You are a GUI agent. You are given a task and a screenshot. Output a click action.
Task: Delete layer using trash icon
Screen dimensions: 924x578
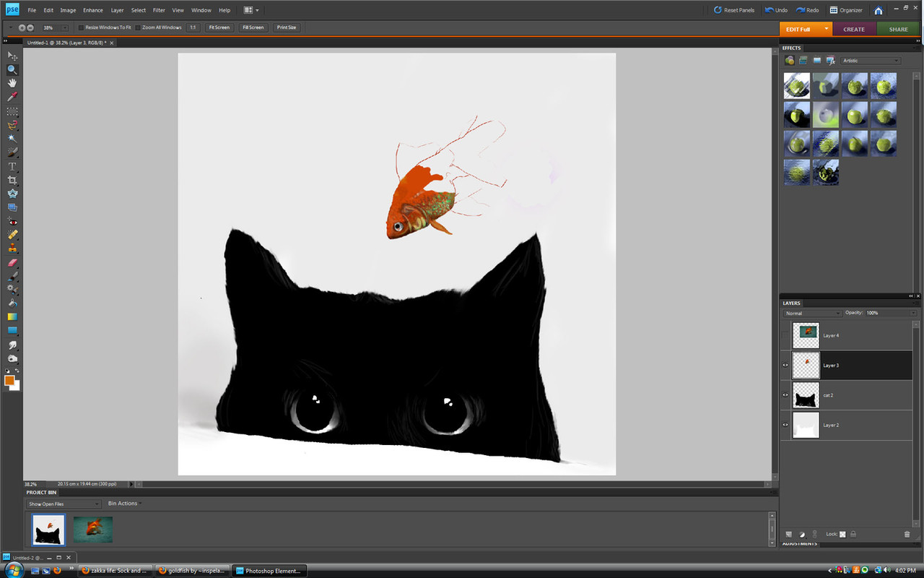[x=907, y=534]
